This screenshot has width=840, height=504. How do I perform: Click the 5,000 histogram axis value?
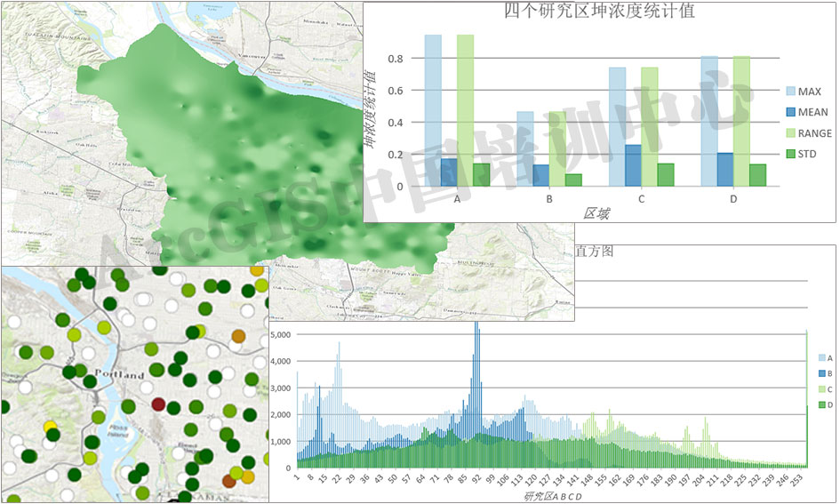281,335
